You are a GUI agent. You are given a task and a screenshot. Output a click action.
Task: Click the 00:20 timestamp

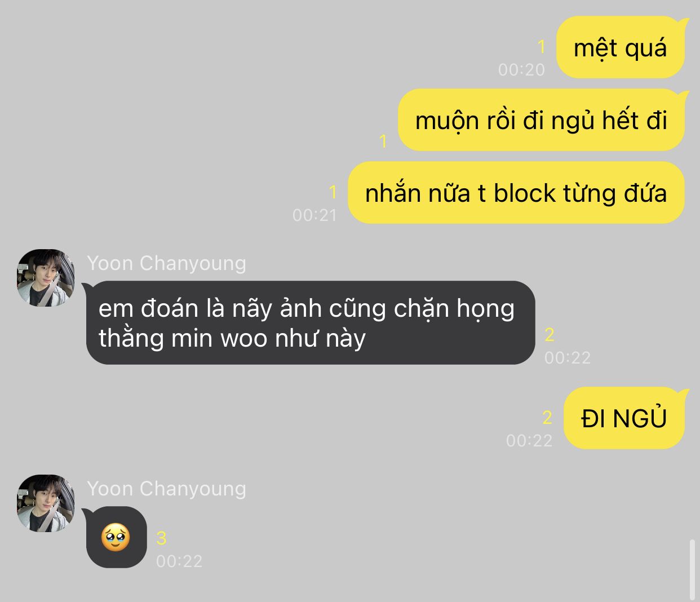(521, 70)
